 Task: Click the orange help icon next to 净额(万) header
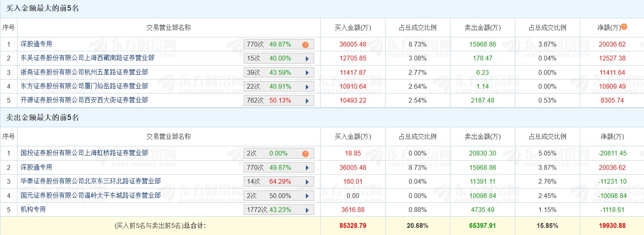[x=624, y=27]
